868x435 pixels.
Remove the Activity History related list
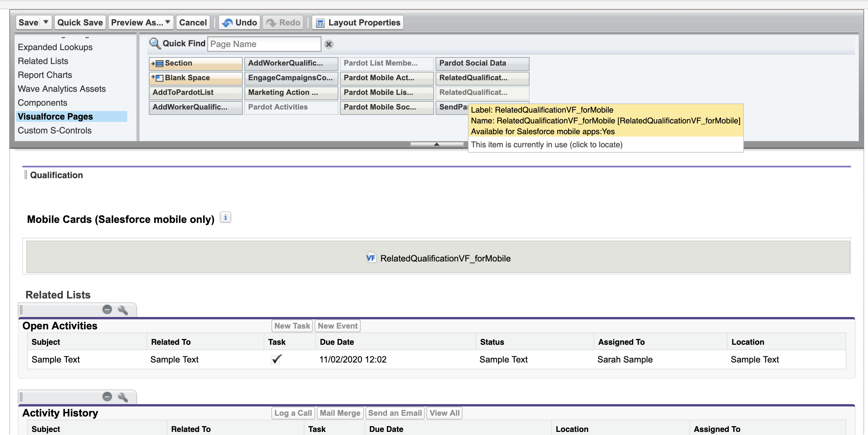[x=107, y=396]
